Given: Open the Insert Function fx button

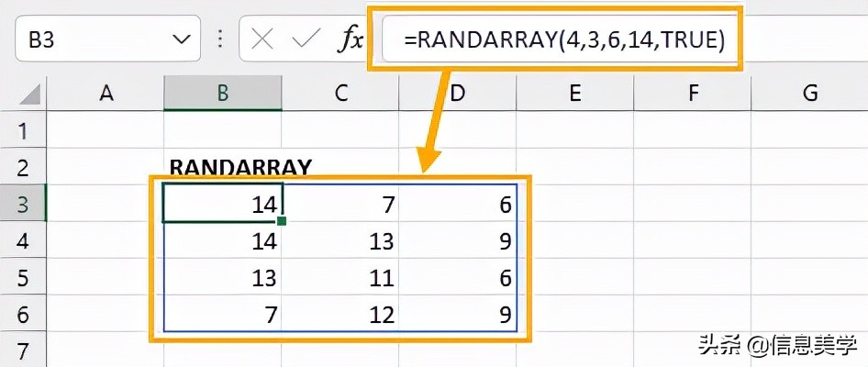Looking at the screenshot, I should 351,39.
